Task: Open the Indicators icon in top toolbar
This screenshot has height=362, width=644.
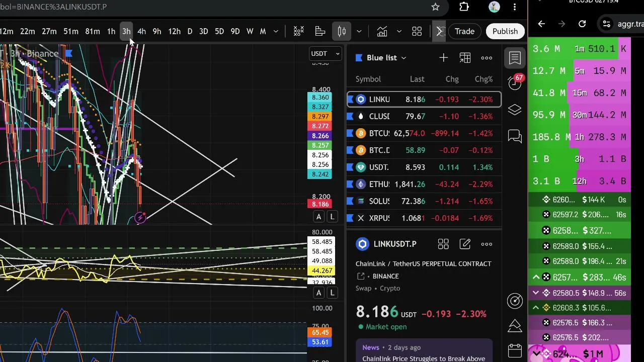Action: click(382, 31)
